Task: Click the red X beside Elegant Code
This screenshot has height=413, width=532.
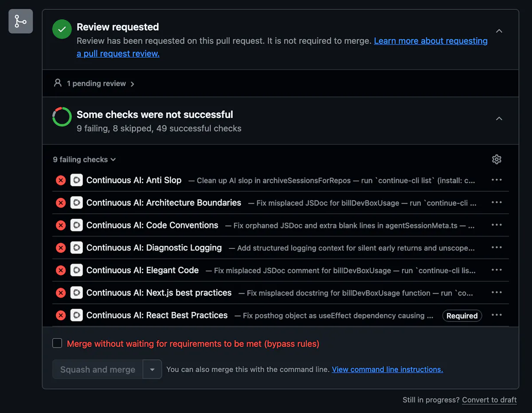Action: pyautogui.click(x=61, y=270)
